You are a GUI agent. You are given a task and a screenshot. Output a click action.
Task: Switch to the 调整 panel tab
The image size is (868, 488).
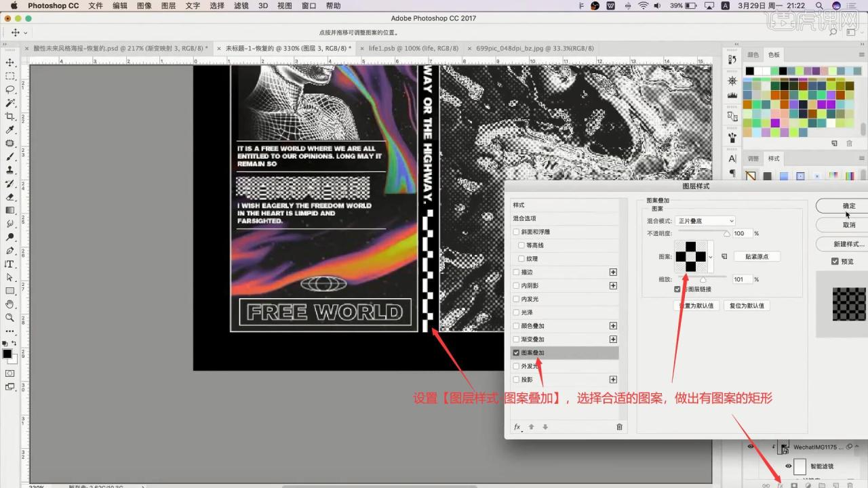pos(753,158)
